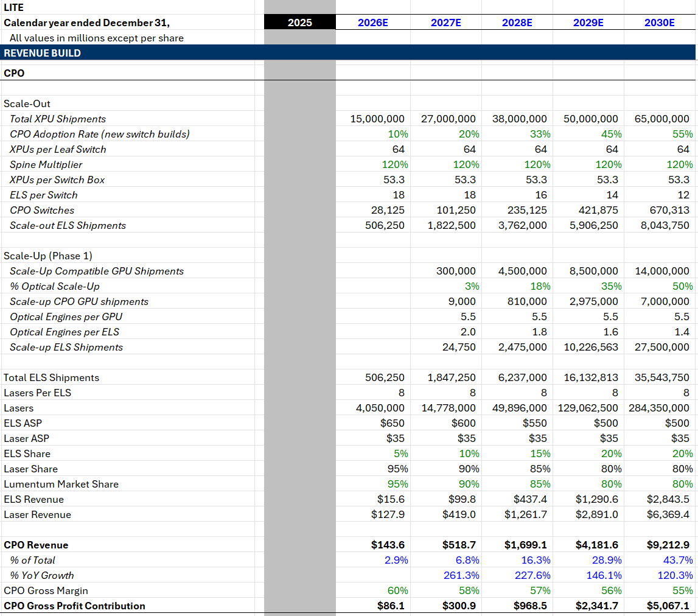Select the 28,125 CPO Switches cell
Image resolution: width=698 pixels, height=616 pixels.
pyautogui.click(x=388, y=210)
